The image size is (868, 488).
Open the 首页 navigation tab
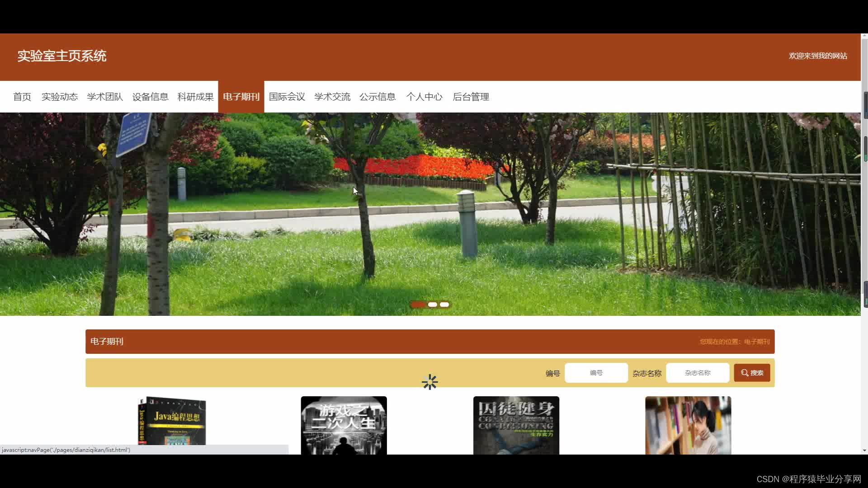[x=22, y=97]
